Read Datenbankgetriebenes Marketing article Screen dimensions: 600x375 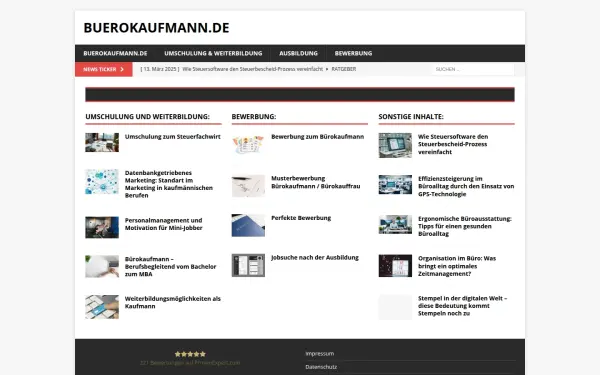coord(169,184)
